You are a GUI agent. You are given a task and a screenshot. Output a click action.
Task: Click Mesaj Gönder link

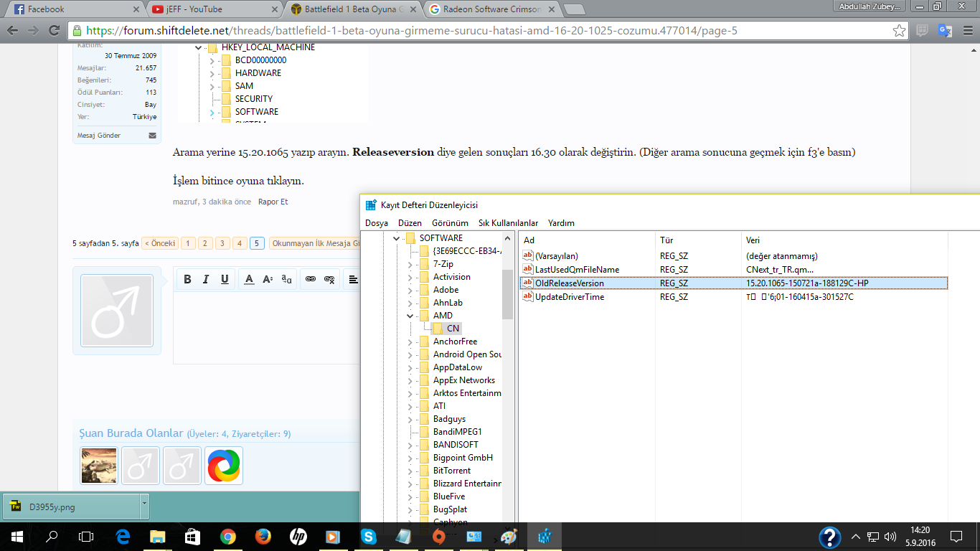pos(99,136)
